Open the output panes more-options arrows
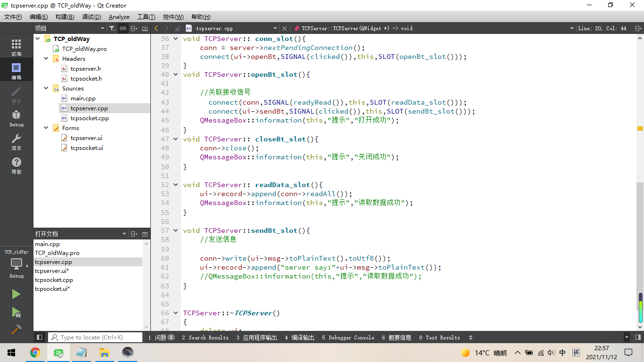Screen dimensions: 644x362 (471, 337)
